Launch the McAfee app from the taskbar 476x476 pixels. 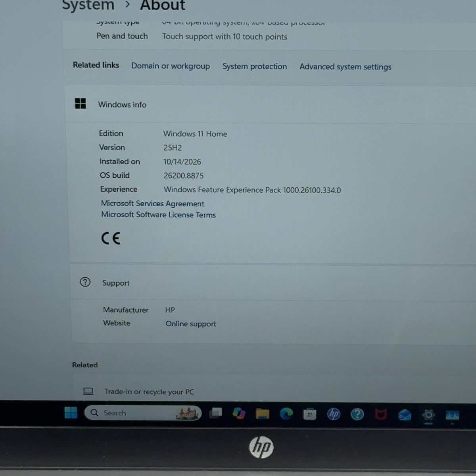coord(381,415)
